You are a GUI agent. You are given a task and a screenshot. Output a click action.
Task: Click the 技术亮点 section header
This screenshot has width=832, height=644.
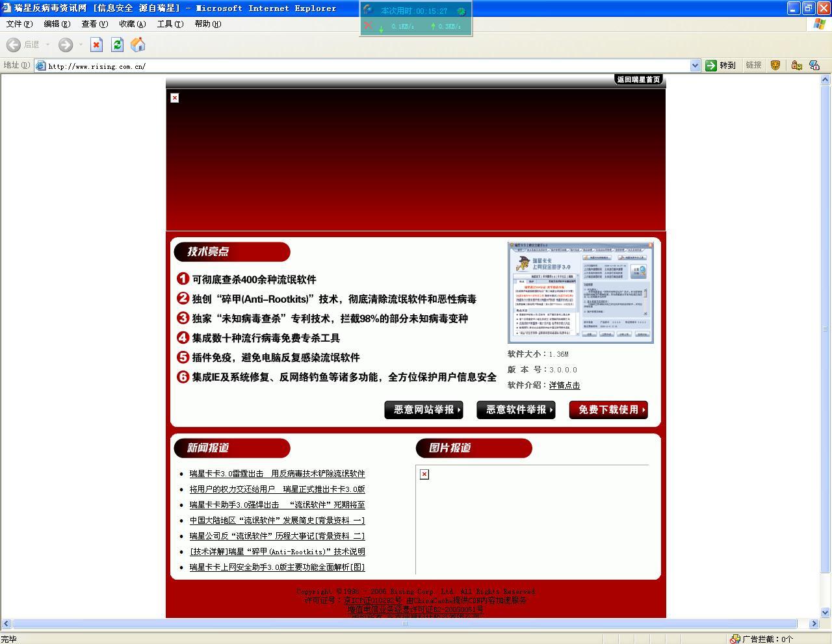point(231,252)
